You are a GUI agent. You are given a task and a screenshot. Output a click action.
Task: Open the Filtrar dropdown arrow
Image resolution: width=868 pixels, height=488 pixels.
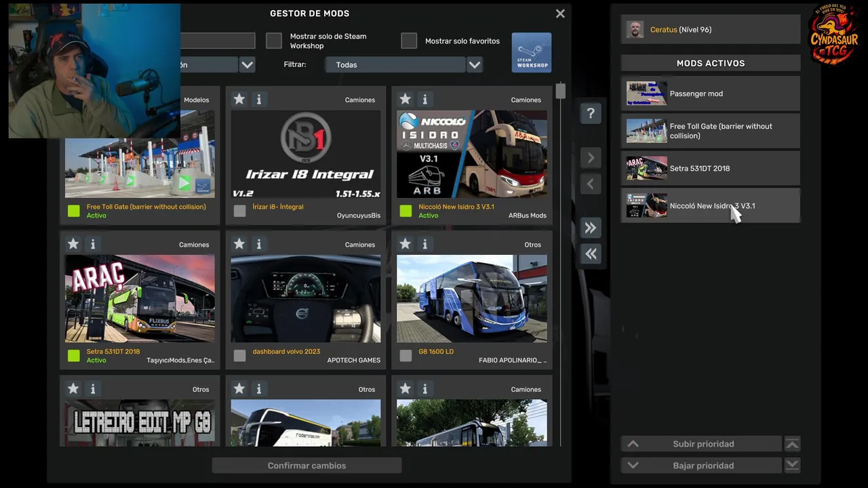click(475, 65)
